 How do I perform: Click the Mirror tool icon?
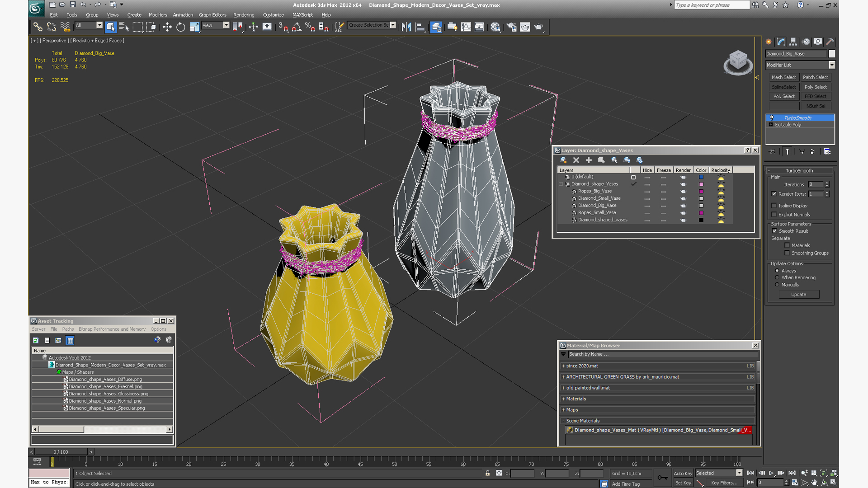tap(406, 27)
